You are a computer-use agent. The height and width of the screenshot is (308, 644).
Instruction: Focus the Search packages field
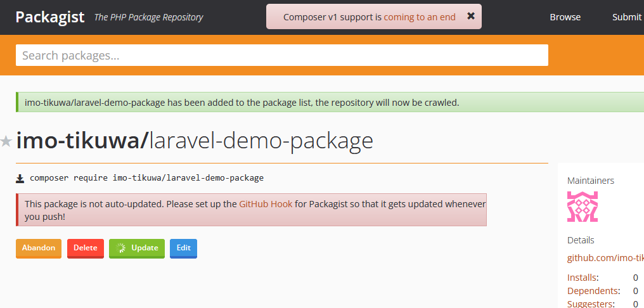point(281,55)
